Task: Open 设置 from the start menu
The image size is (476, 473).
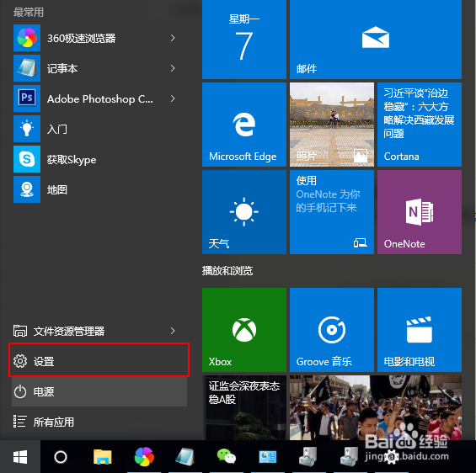Action: pos(99,360)
